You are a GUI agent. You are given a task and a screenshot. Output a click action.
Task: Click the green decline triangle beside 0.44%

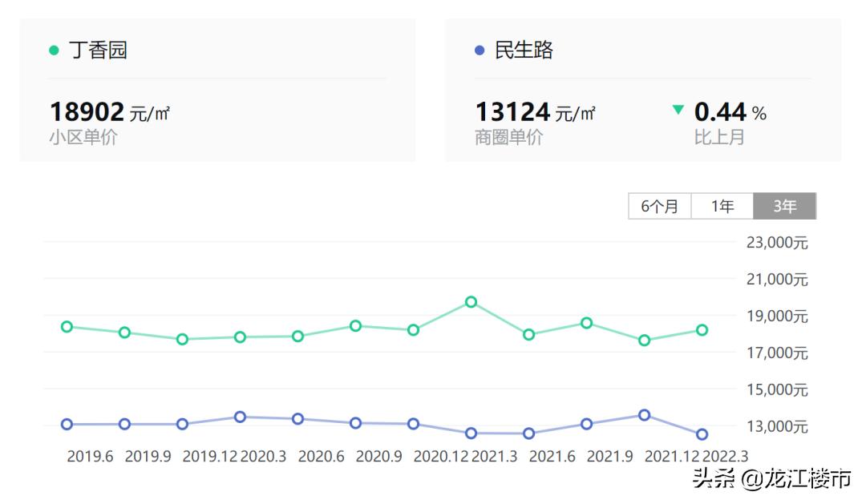[x=678, y=110]
